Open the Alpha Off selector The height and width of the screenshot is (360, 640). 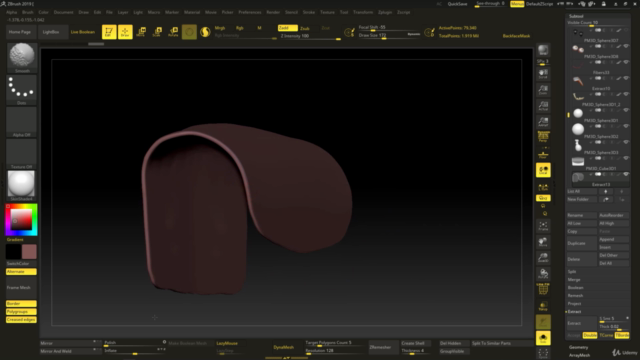click(22, 122)
